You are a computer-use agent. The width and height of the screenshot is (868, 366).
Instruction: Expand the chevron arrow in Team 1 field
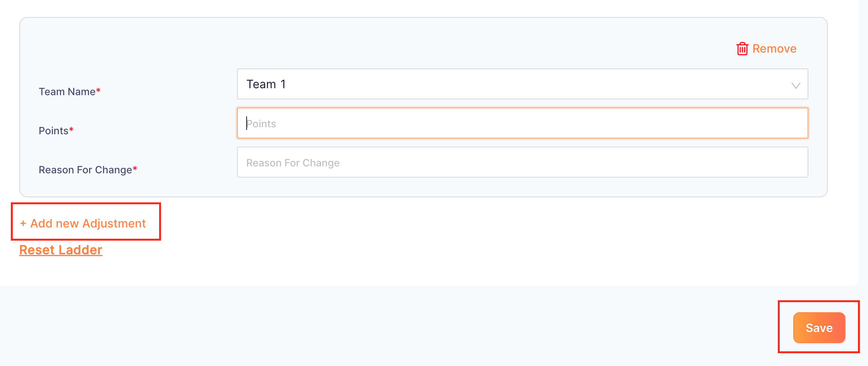[x=796, y=86]
